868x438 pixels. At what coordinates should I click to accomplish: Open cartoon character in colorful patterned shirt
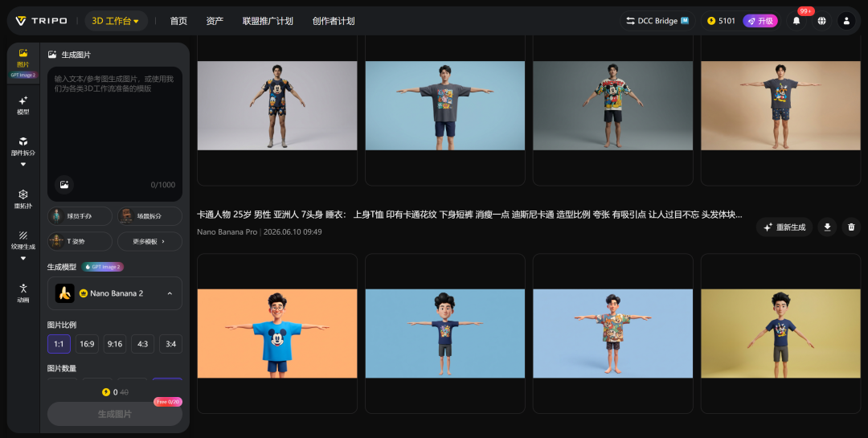[x=612, y=334]
